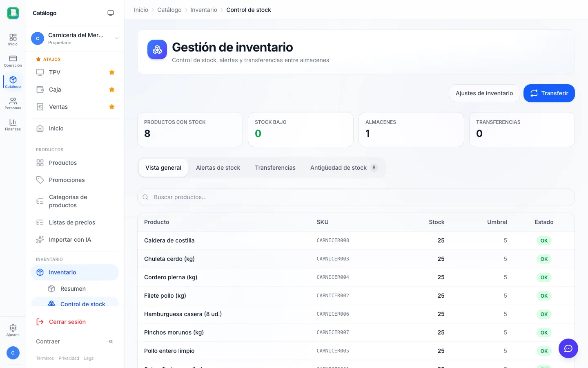588x368 pixels.
Task: Open Personas in the icon rail
Action: coord(13,103)
